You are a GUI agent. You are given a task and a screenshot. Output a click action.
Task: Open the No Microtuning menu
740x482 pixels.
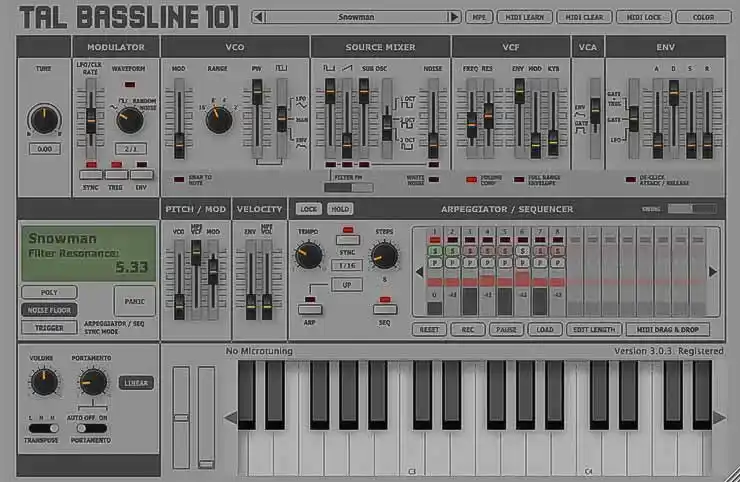(259, 351)
